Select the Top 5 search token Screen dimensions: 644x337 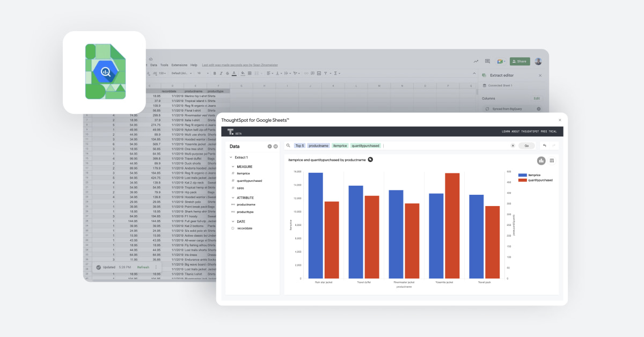pos(299,145)
